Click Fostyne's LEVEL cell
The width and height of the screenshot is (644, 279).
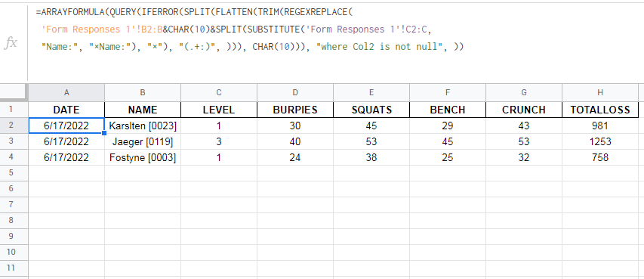(219, 157)
